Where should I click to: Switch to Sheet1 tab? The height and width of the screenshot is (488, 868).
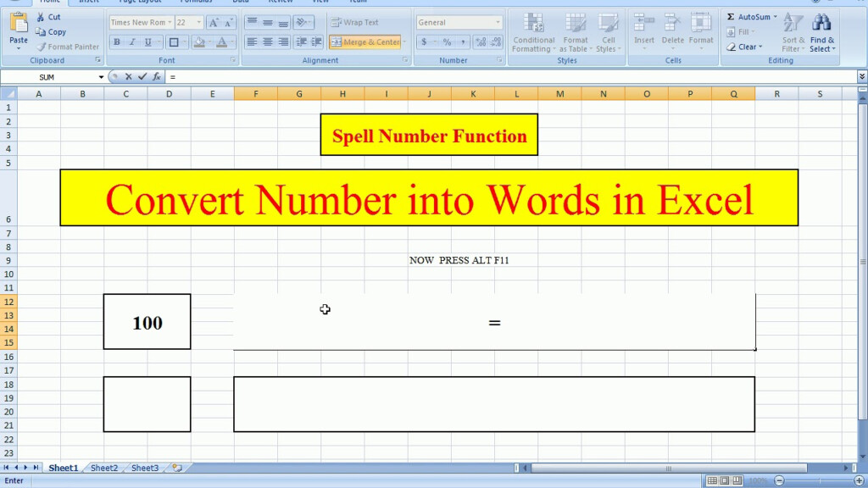(x=63, y=468)
